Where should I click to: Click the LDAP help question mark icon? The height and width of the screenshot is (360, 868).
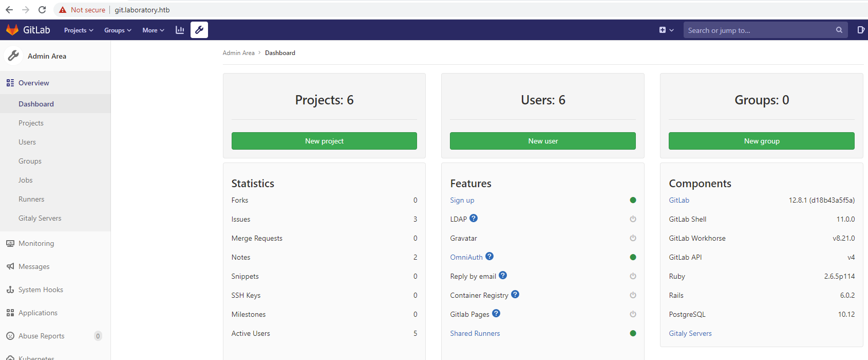pos(474,219)
